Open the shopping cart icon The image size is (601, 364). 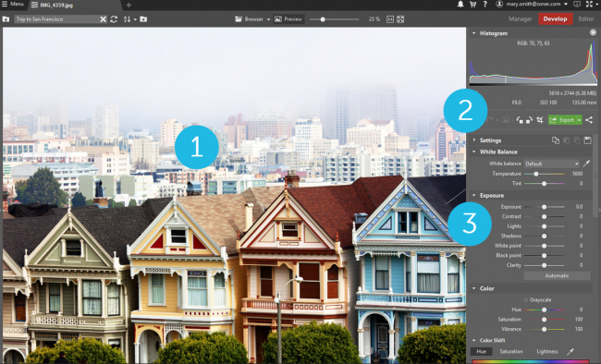[473, 5]
